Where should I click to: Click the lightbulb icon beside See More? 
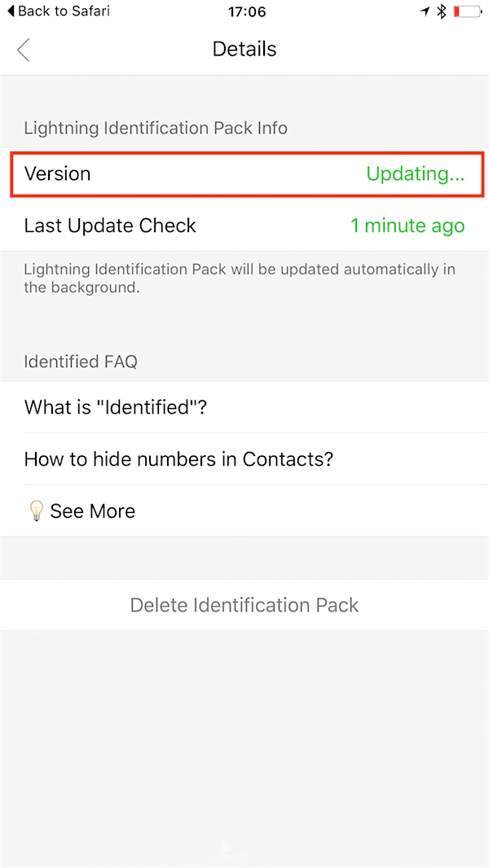click(x=35, y=511)
